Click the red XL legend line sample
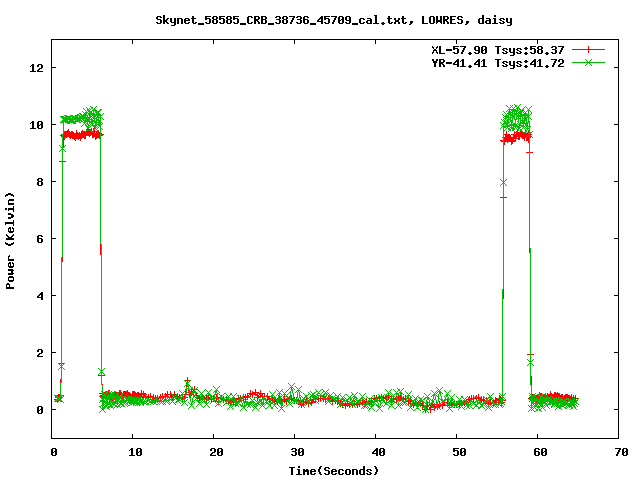640x480 pixels. [x=588, y=50]
